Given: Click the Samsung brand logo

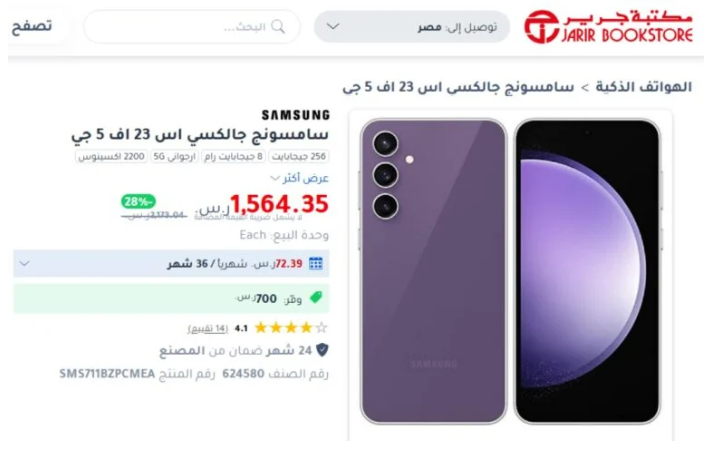Looking at the screenshot, I should (x=296, y=115).
